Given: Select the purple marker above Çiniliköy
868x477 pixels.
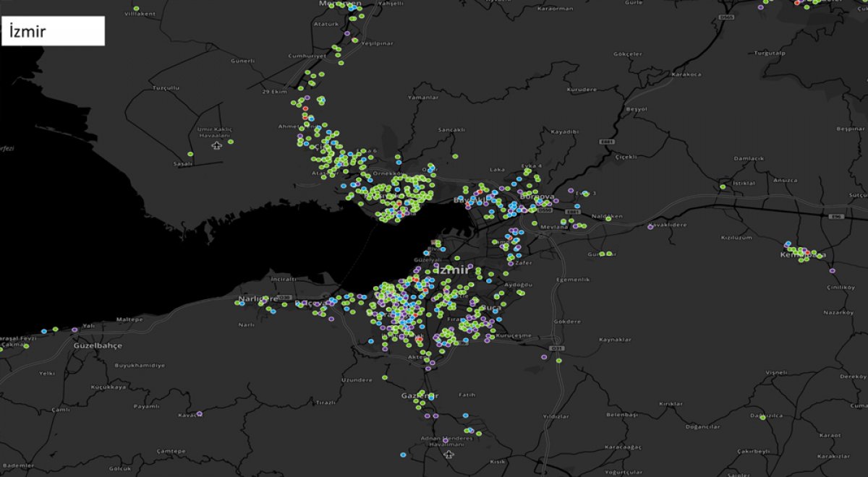Looking at the screenshot, I should pyautogui.click(x=833, y=271).
